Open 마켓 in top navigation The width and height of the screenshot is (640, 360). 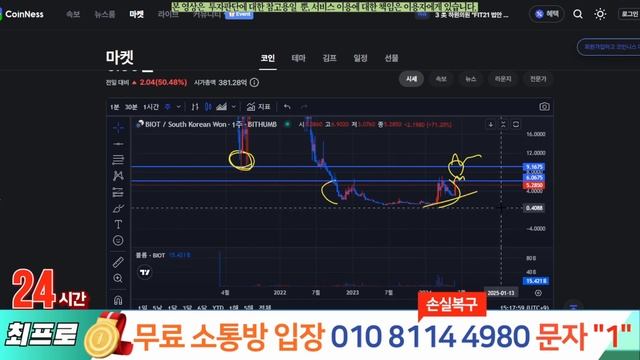coord(137,14)
